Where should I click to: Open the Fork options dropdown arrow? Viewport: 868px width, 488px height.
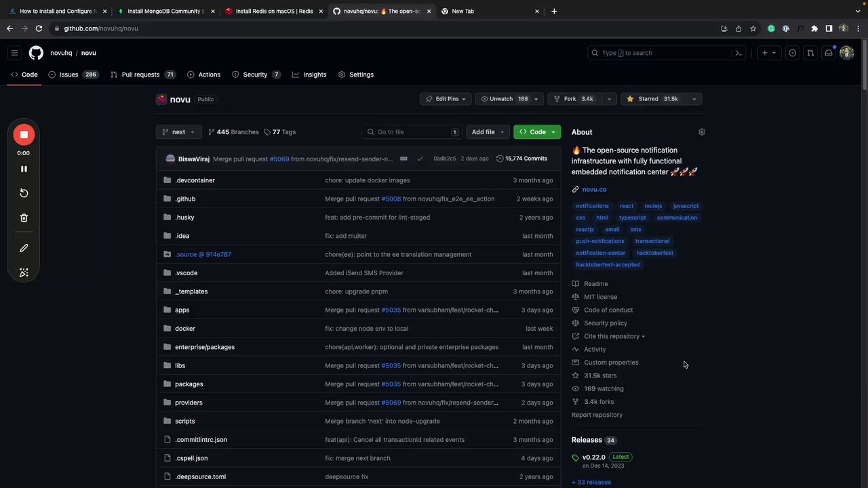tap(608, 99)
